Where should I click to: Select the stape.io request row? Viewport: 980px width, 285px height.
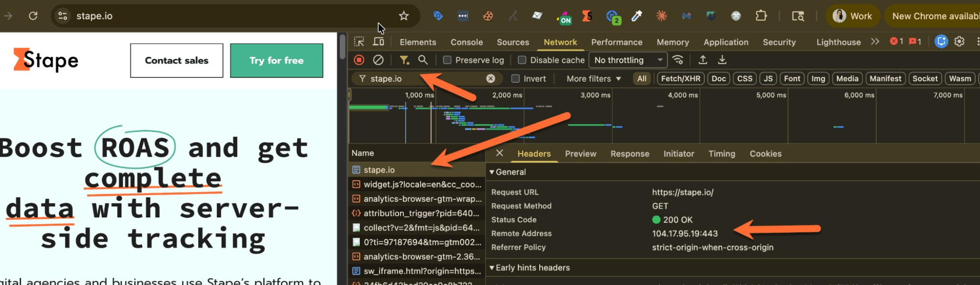[x=417, y=169]
